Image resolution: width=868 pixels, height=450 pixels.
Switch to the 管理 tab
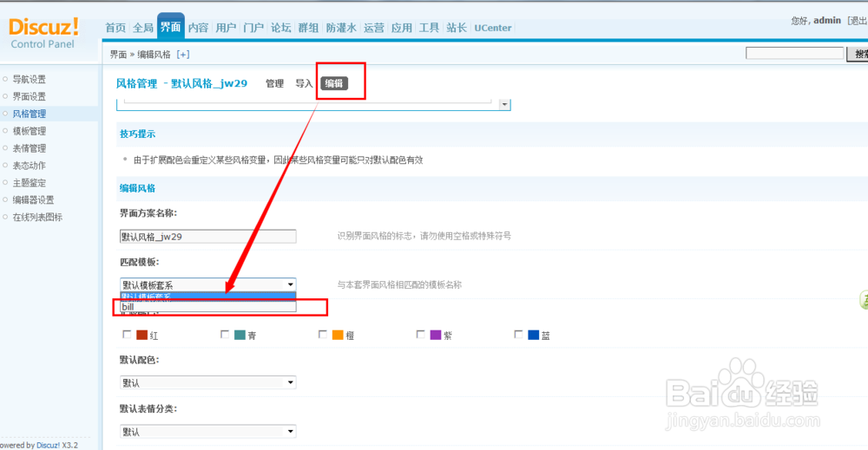[x=274, y=83]
